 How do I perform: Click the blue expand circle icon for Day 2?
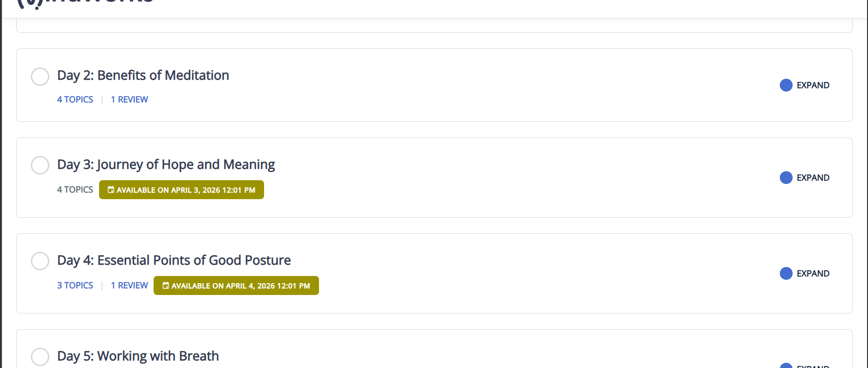(x=786, y=85)
